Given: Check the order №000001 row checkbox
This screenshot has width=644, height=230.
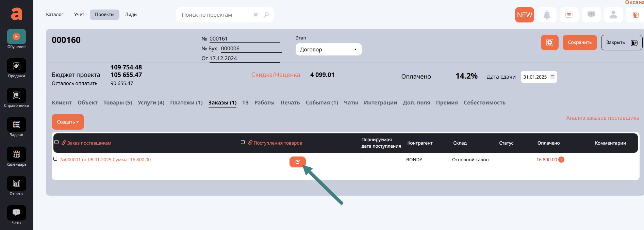Looking at the screenshot, I should (x=55, y=159).
